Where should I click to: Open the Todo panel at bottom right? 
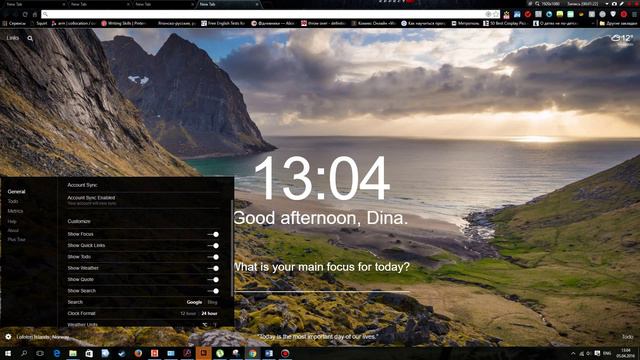[x=627, y=337]
